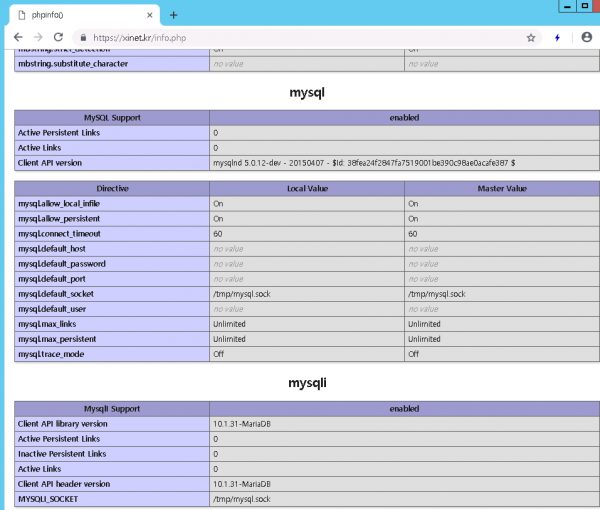Select the mysql-section Active Persistent Links label
Image resolution: width=600 pixels, height=510 pixels.
pyautogui.click(x=59, y=133)
